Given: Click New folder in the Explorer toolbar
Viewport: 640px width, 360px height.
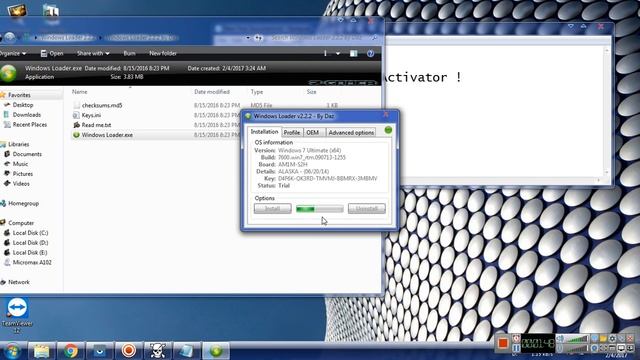Looking at the screenshot, I should (x=163, y=53).
